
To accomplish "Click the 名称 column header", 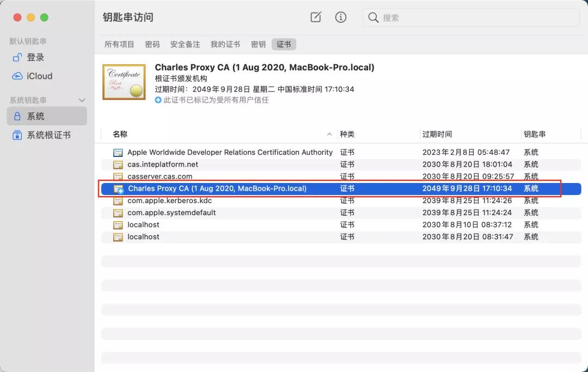I will (x=120, y=134).
